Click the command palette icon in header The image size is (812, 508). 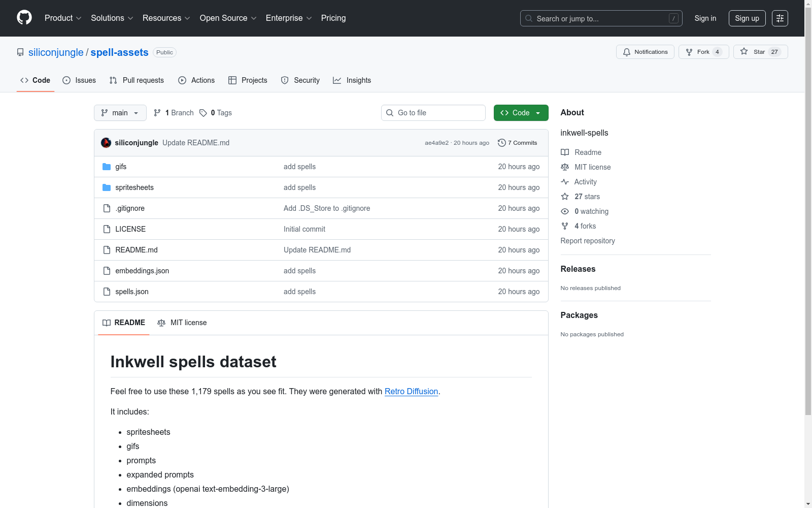780,18
